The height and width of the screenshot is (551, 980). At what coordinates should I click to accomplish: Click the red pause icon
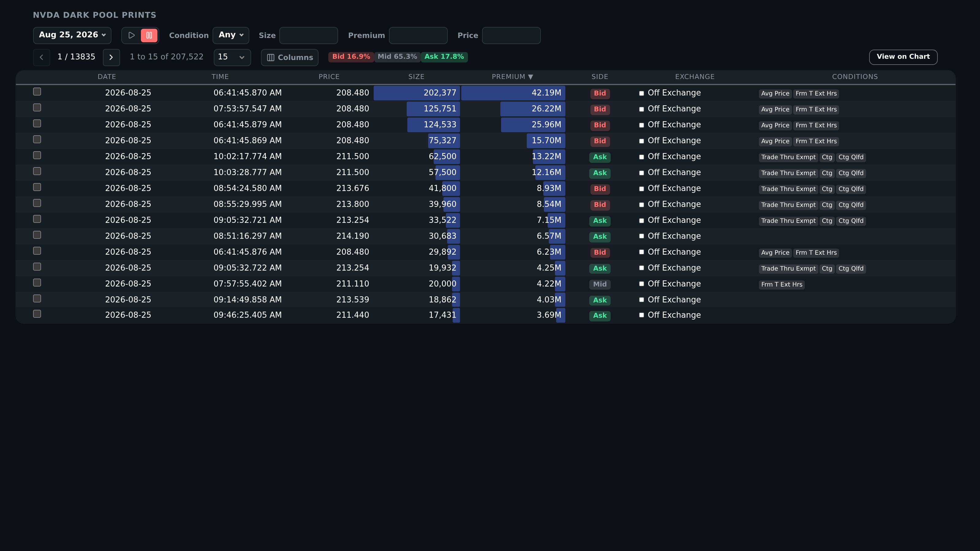(x=149, y=36)
